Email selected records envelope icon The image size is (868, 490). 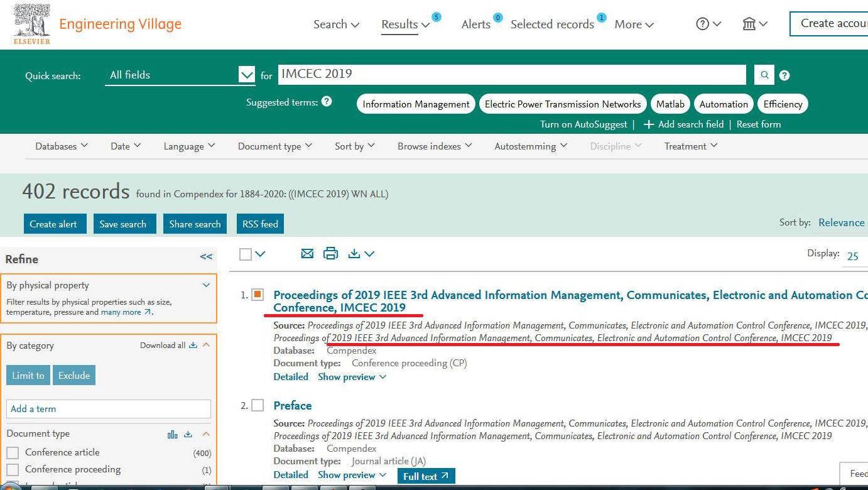(307, 254)
